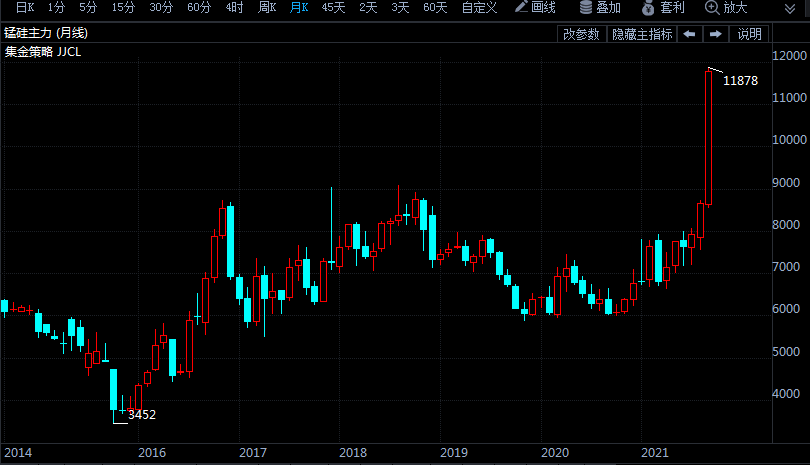Viewport: 810px width, 465px height.
Task: Open the 说明 description button
Action: pos(749,34)
